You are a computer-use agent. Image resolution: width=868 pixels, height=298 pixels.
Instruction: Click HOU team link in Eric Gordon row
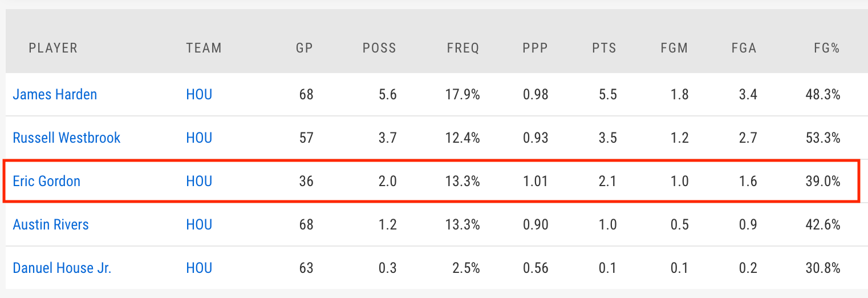(199, 181)
